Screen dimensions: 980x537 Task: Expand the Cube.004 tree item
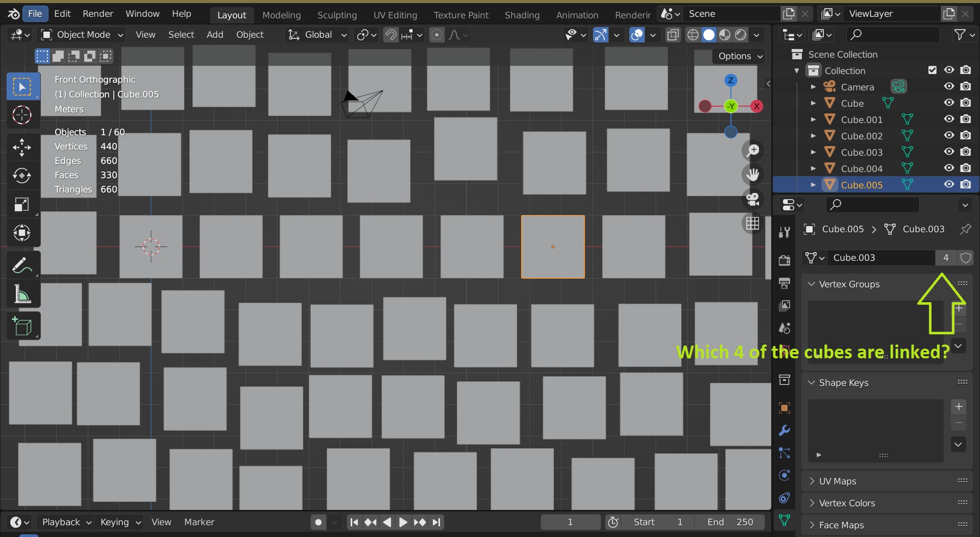813,168
